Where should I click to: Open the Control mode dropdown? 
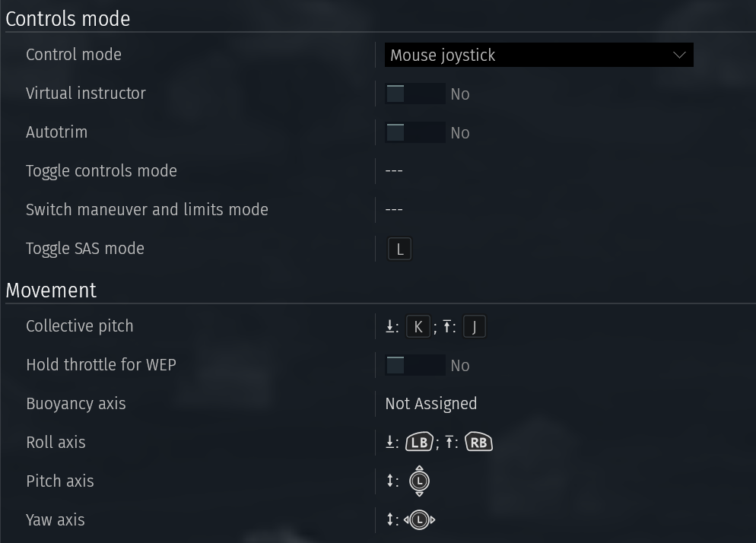(x=539, y=55)
